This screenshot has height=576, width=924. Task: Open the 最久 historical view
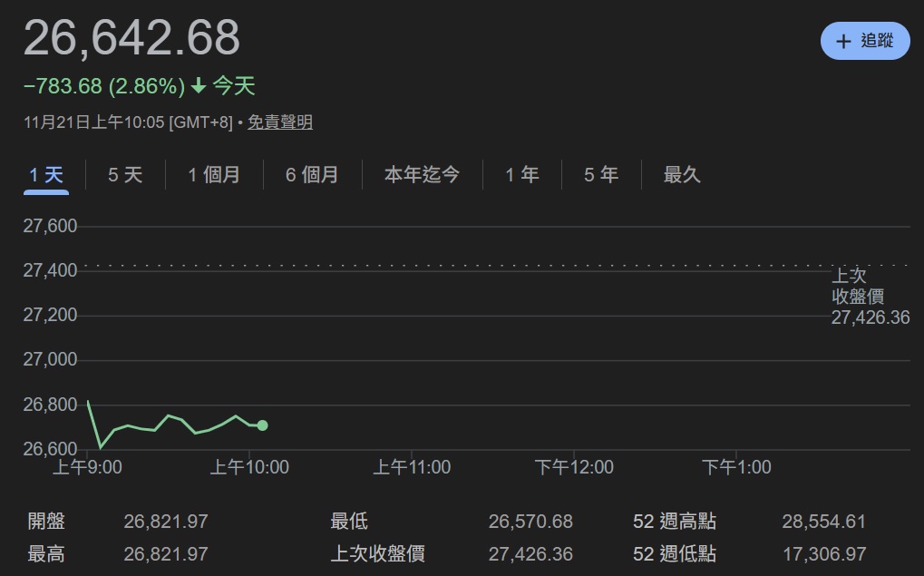point(682,174)
